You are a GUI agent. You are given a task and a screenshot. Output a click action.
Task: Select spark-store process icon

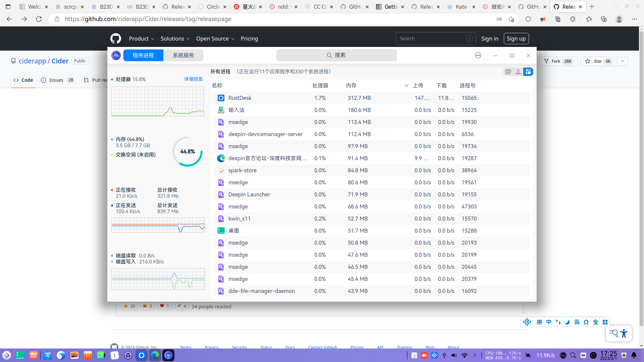tap(221, 170)
